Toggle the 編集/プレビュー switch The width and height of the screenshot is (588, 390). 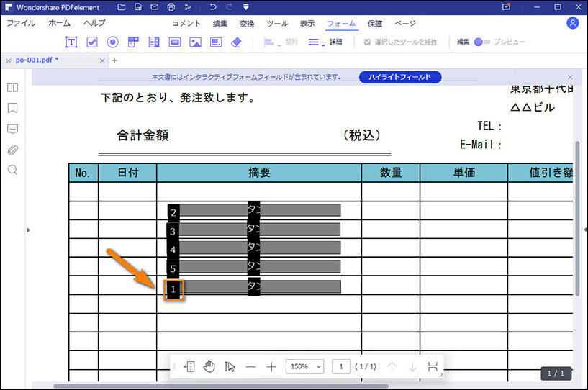click(x=482, y=42)
